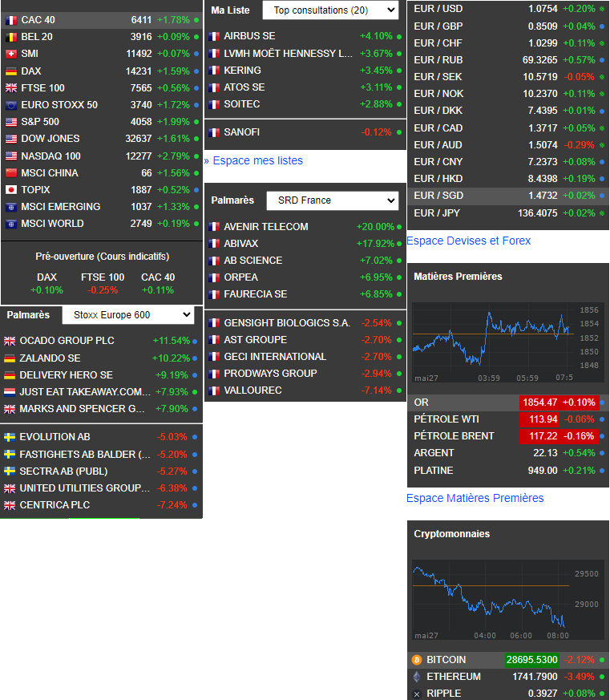The height and width of the screenshot is (700, 610).
Task: Select the OR commodity row
Action: click(508, 403)
